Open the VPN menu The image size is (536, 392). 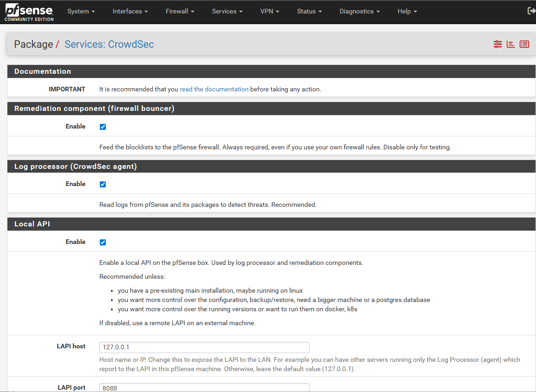click(270, 12)
